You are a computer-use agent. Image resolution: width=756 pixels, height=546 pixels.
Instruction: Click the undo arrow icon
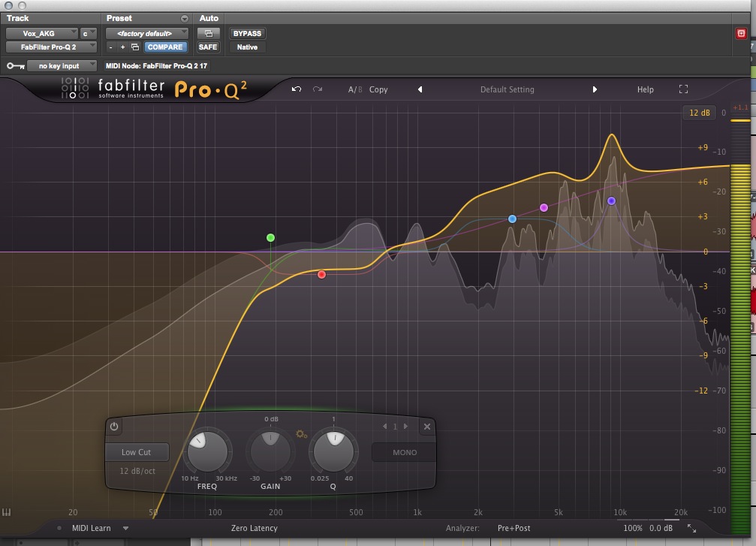click(297, 89)
